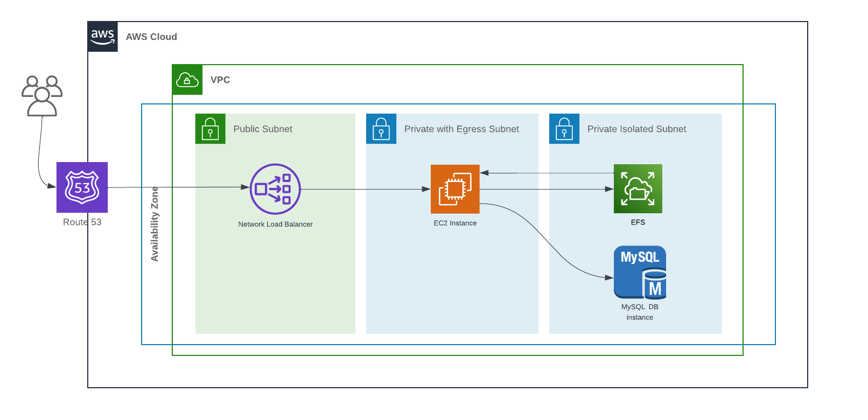
Task: Click the EFS caption text
Action: coord(638,222)
